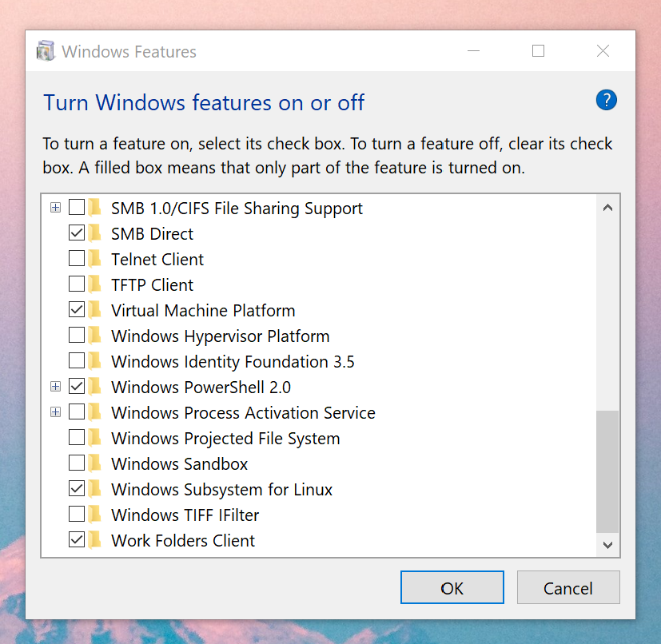Click folder icon beside Virtual Machine Platform
661x644 pixels.
pyautogui.click(x=95, y=310)
